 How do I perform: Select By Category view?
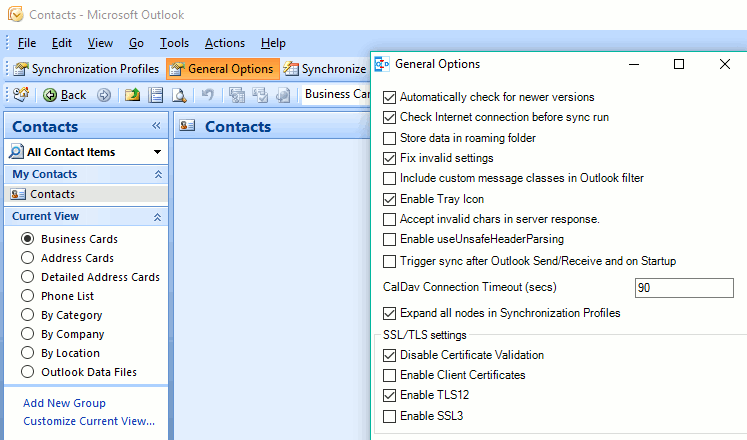(x=28, y=315)
